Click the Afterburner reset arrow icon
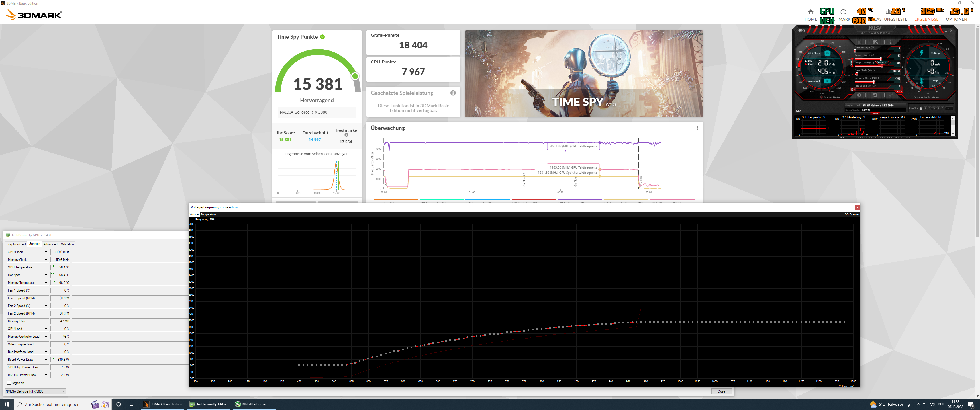This screenshot has height=410, width=980. coord(875,95)
